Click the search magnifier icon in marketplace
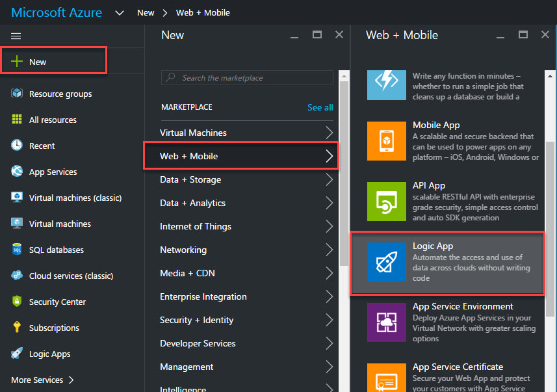The width and height of the screenshot is (557, 392). tap(170, 77)
